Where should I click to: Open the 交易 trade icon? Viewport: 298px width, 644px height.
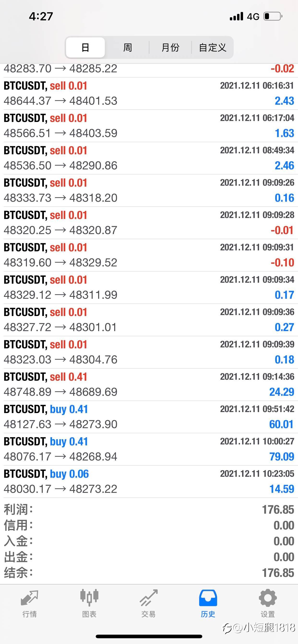pos(149,598)
